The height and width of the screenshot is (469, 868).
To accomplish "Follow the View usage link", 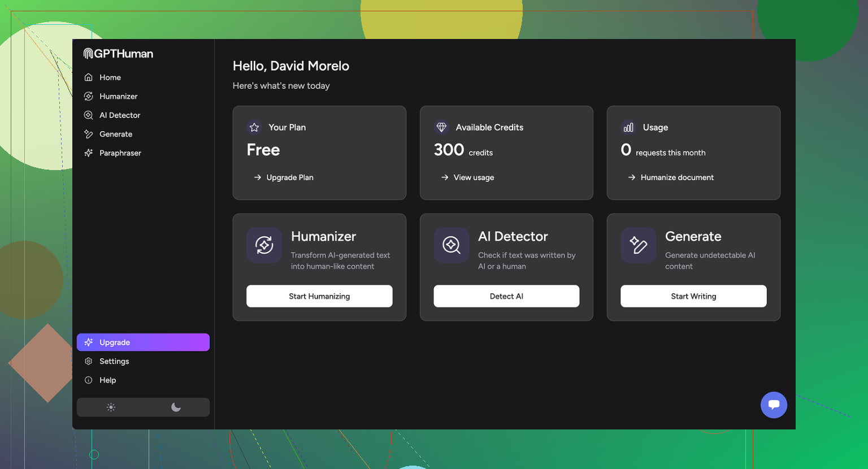I will click(473, 177).
